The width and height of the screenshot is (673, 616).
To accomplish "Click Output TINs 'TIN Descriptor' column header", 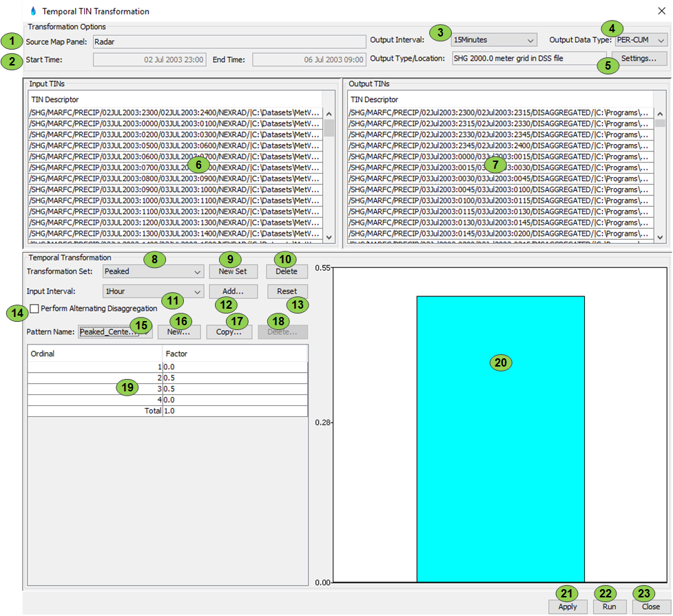I will 501,100.
